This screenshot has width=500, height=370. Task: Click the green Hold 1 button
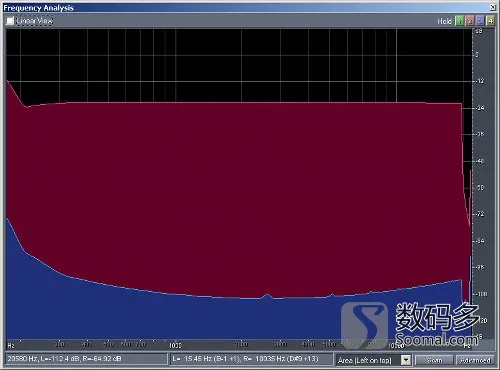(460, 21)
